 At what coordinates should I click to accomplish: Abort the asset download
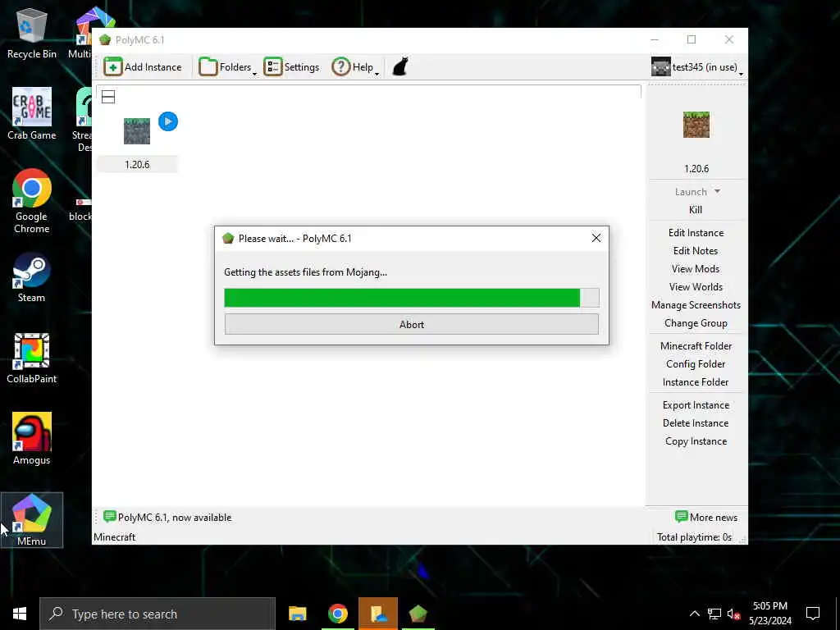412,324
